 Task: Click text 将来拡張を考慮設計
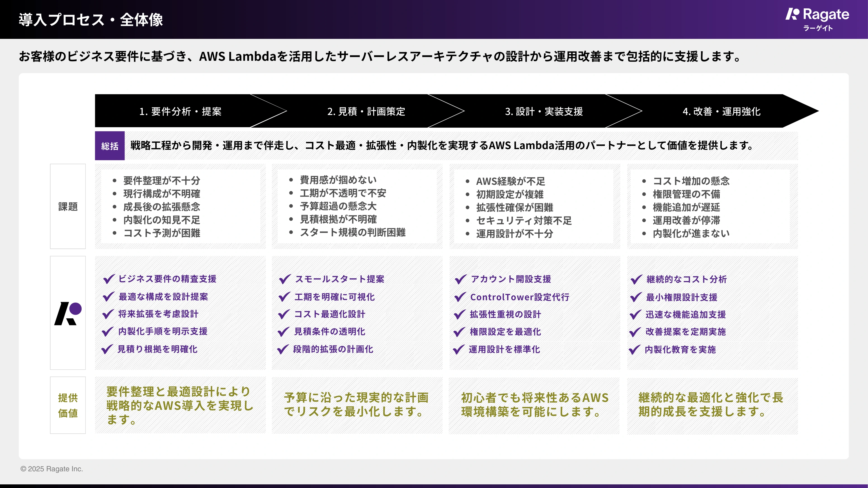(158, 314)
